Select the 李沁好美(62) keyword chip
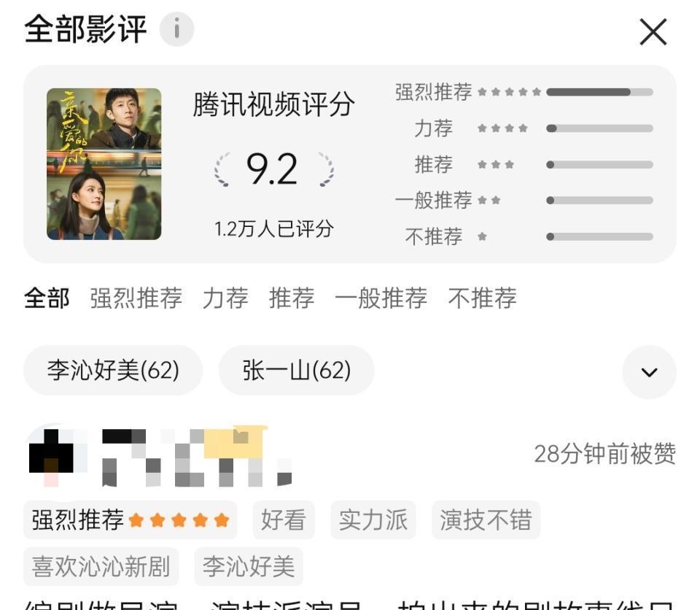Screen dimensions: 700x610 (113, 370)
